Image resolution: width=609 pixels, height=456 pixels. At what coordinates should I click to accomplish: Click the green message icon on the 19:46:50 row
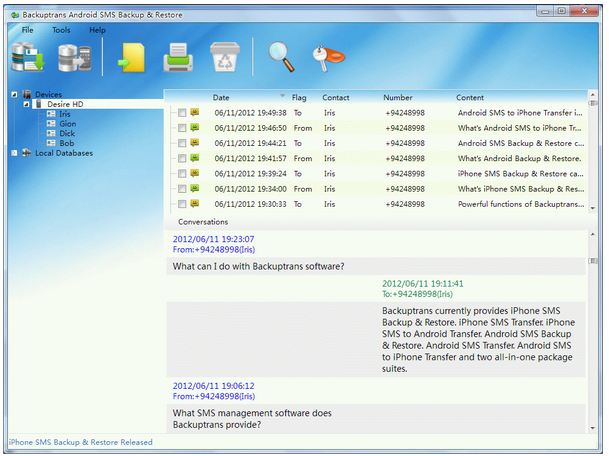click(195, 127)
